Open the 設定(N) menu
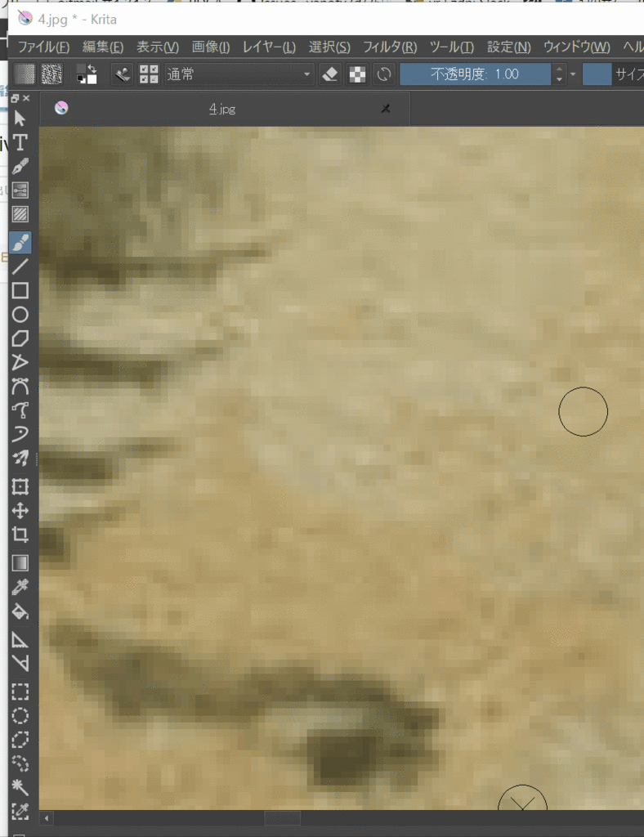This screenshot has width=644, height=837. [x=509, y=47]
